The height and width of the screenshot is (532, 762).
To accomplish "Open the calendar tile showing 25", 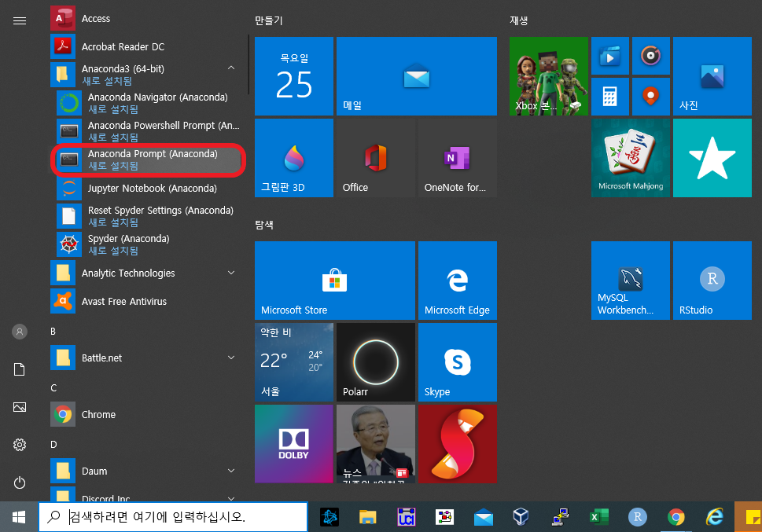I will point(294,76).
